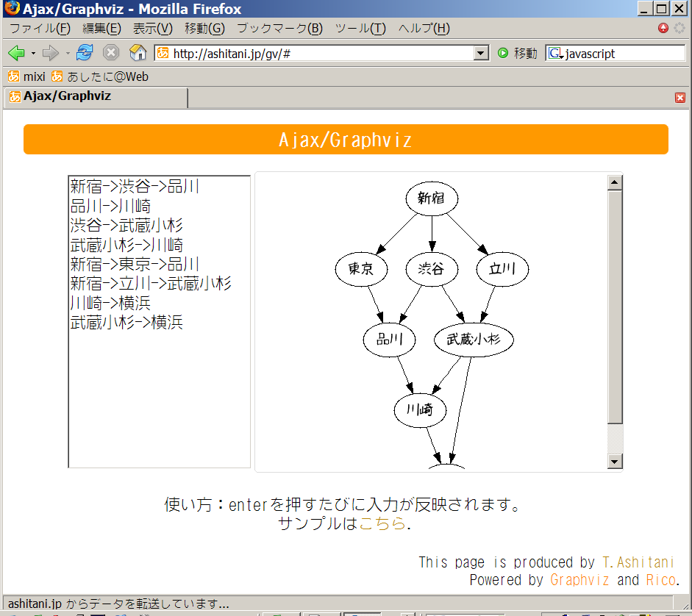Click the graph definition text area
The width and height of the screenshot is (692, 616).
tap(160, 322)
